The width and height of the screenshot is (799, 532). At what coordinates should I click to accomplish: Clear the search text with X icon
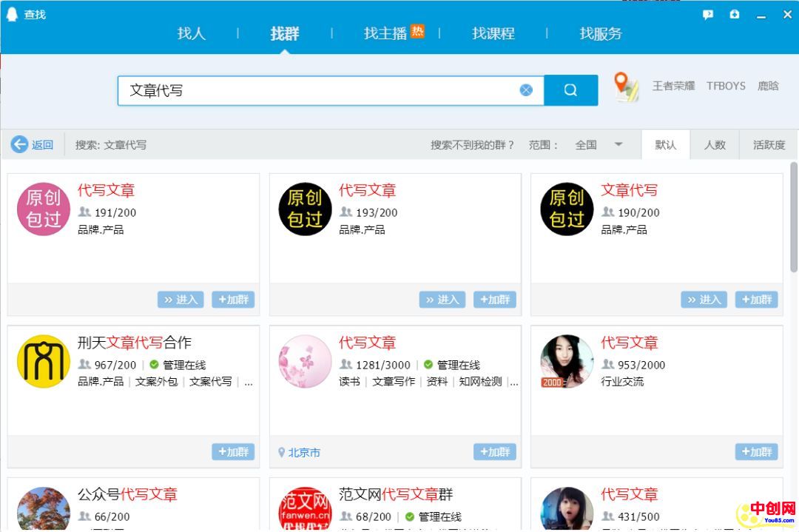pos(526,90)
